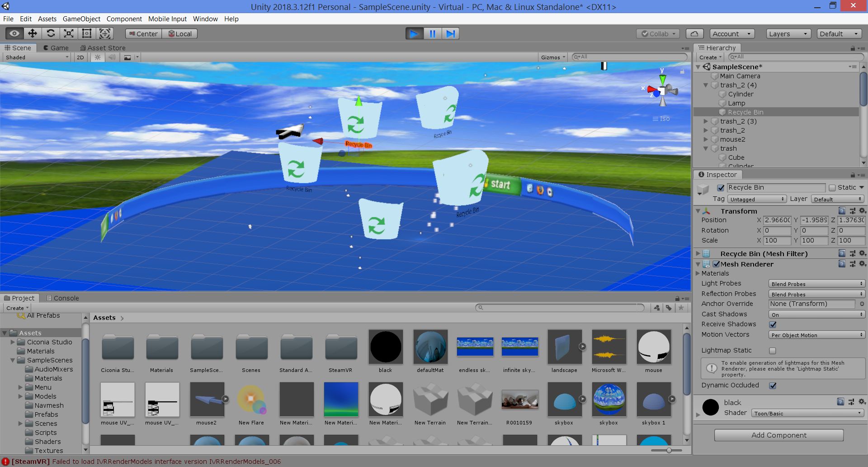The height and width of the screenshot is (467, 868).
Task: Toggle scene lighting icon
Action: [x=97, y=57]
